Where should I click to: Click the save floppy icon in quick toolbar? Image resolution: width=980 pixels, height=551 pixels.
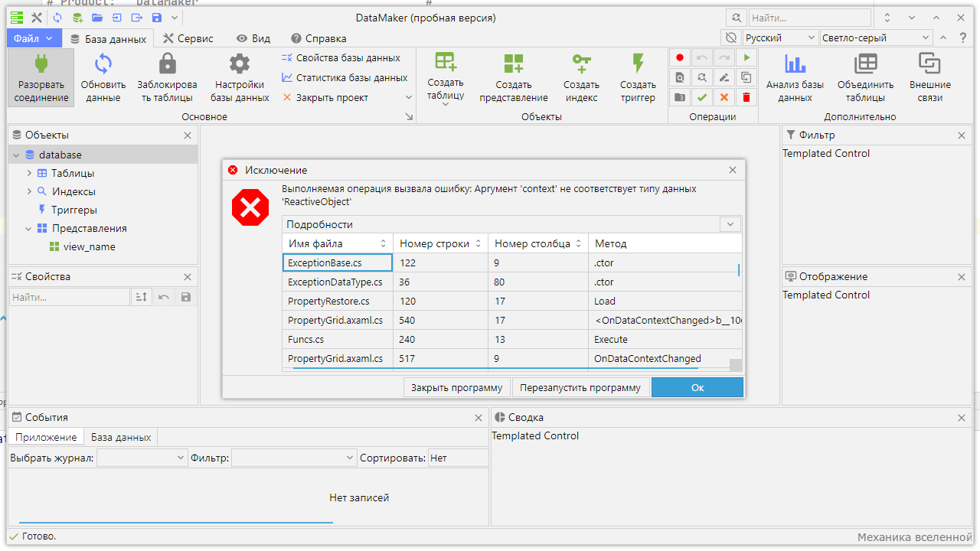click(x=157, y=18)
